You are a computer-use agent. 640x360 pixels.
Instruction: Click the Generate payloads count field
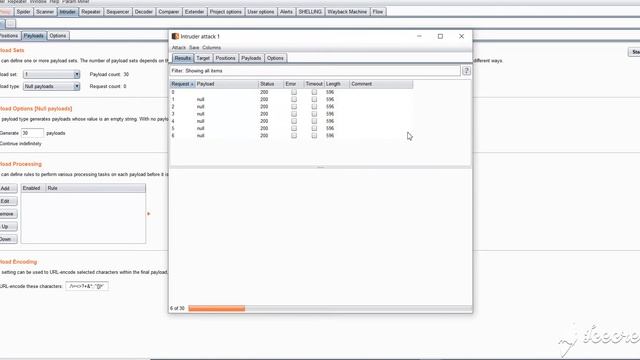(x=32, y=133)
